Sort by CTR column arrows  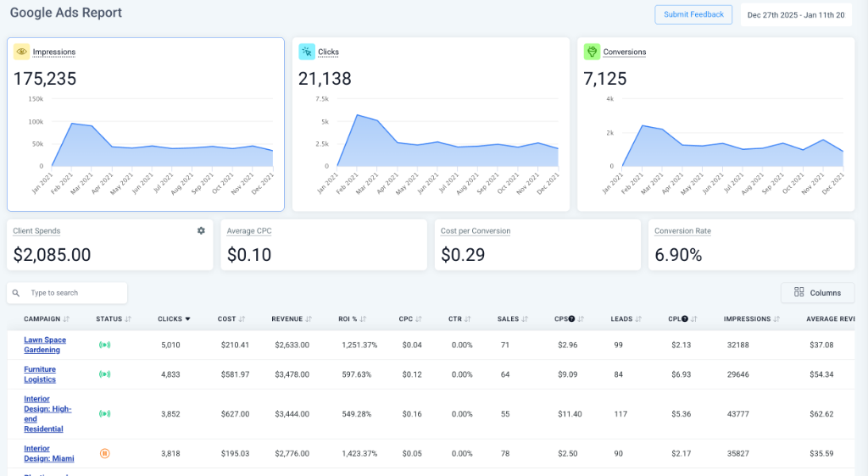tap(468, 319)
